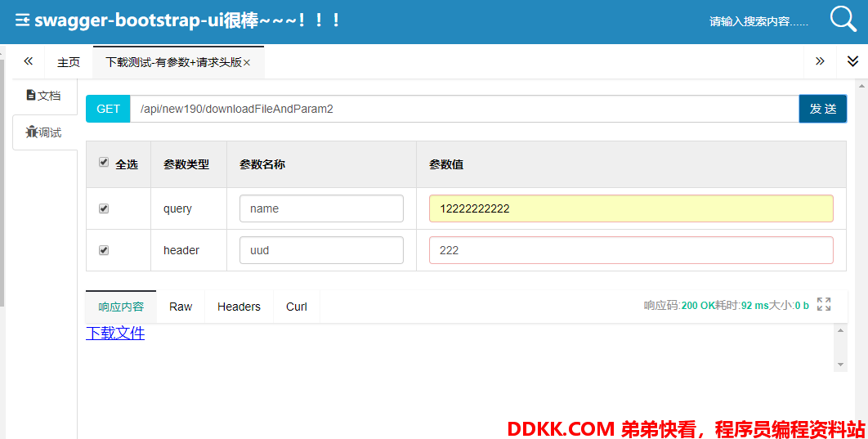The image size is (868, 439).
Task: Click response area scrollbar down arrow
Action: pyautogui.click(x=840, y=365)
